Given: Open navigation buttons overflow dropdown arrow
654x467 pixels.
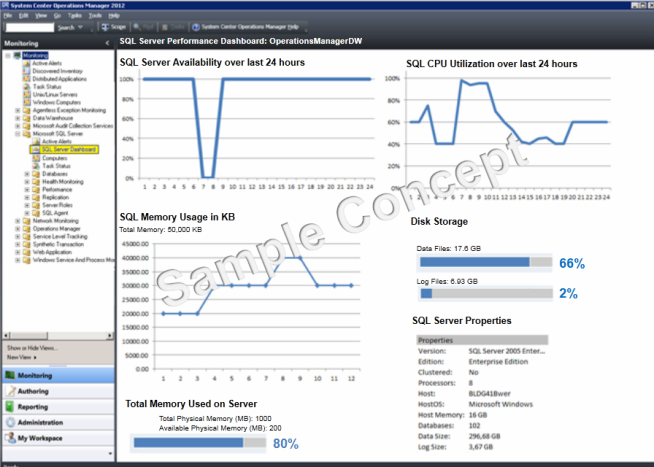Looking at the screenshot, I should pyautogui.click(x=110, y=454).
